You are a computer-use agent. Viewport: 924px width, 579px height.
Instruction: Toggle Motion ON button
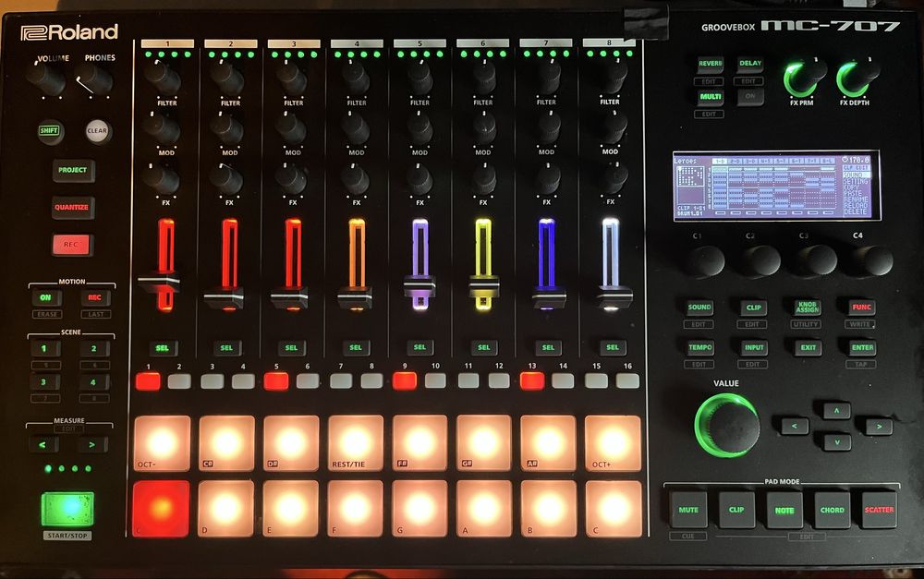pos(45,297)
